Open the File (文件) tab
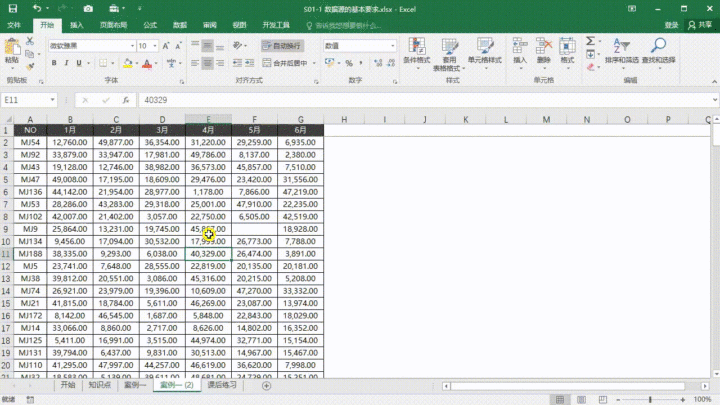The width and height of the screenshot is (720, 405). [14, 25]
